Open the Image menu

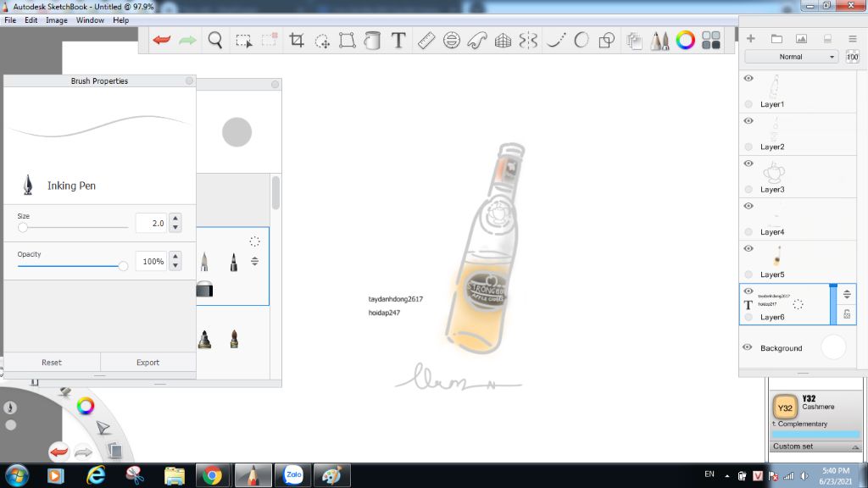(x=57, y=20)
